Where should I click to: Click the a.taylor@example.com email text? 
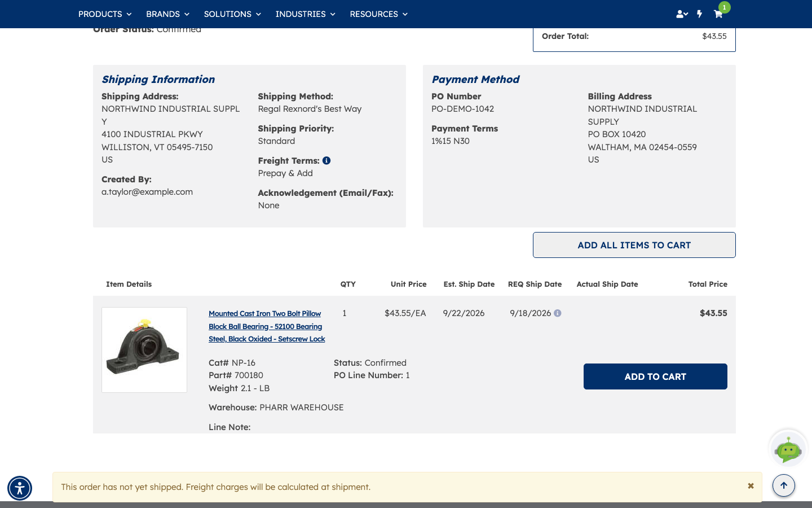[x=147, y=192]
